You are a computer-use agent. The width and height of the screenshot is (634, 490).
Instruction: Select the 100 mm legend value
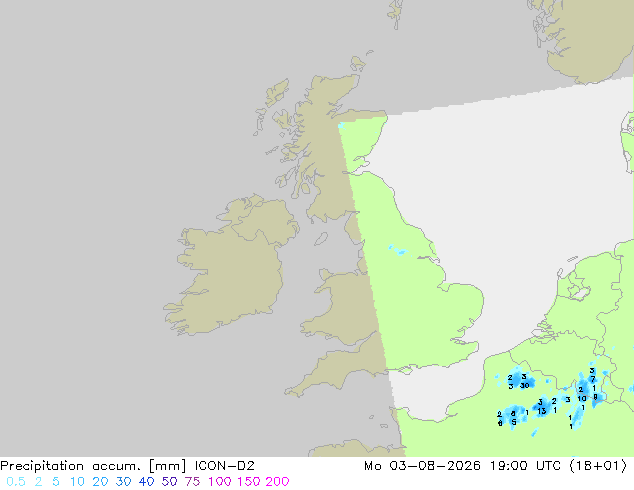click(x=220, y=482)
